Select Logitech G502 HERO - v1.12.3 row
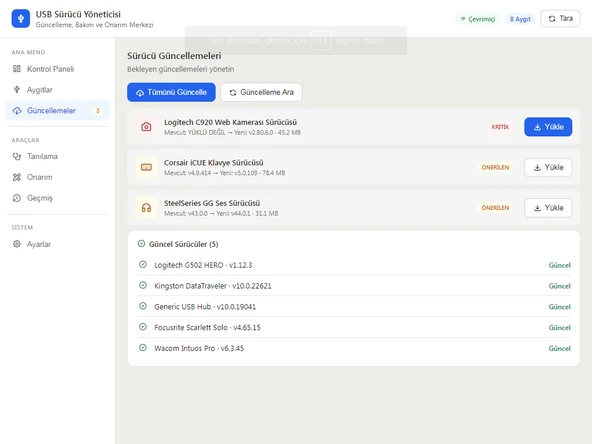 coord(354,265)
